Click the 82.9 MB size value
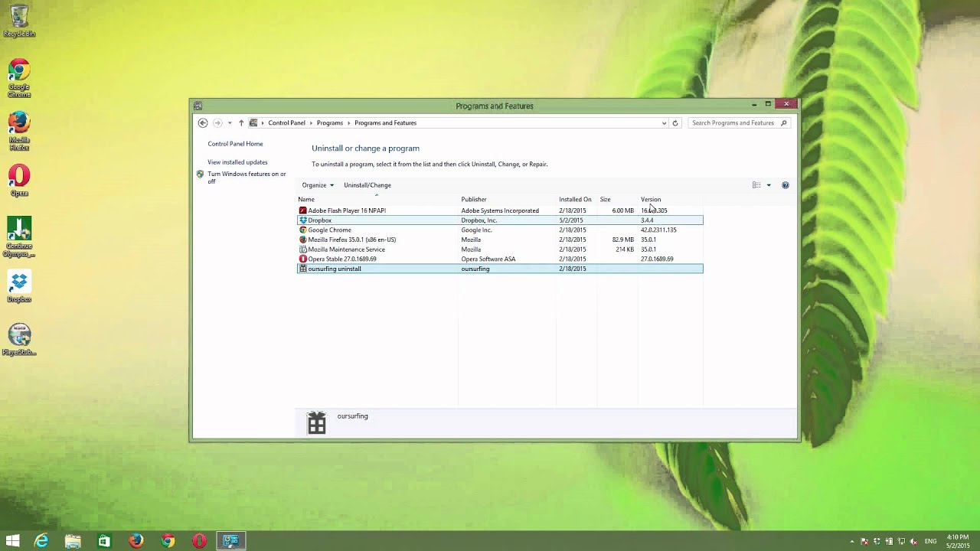 pyautogui.click(x=623, y=240)
